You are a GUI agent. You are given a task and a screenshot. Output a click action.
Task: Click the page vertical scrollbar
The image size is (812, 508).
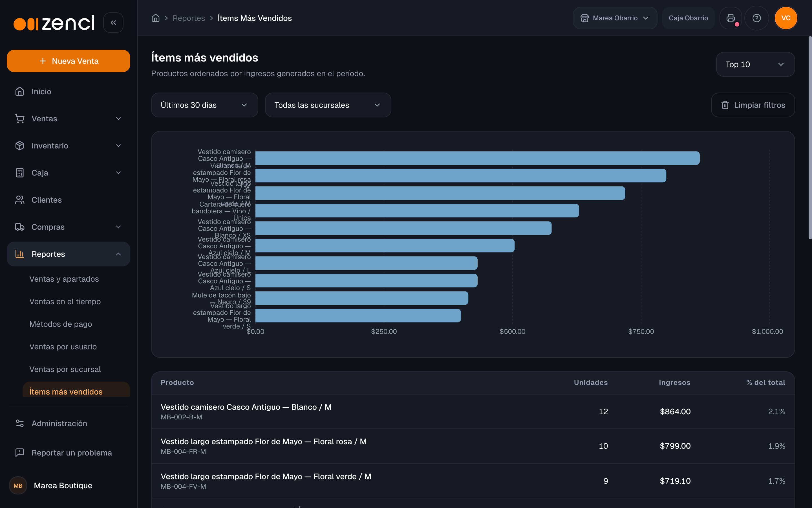pyautogui.click(x=810, y=138)
